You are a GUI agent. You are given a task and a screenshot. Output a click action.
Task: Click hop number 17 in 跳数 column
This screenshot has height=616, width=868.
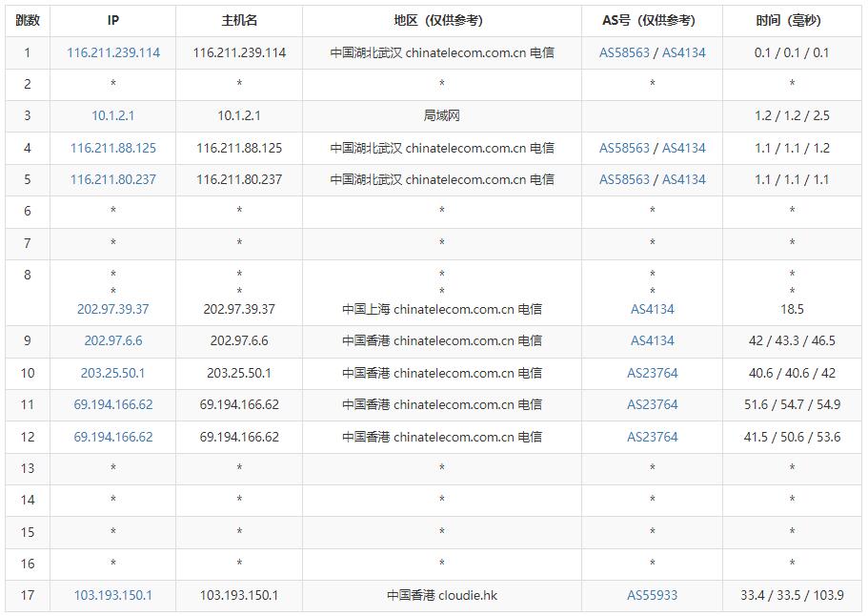[x=28, y=596]
